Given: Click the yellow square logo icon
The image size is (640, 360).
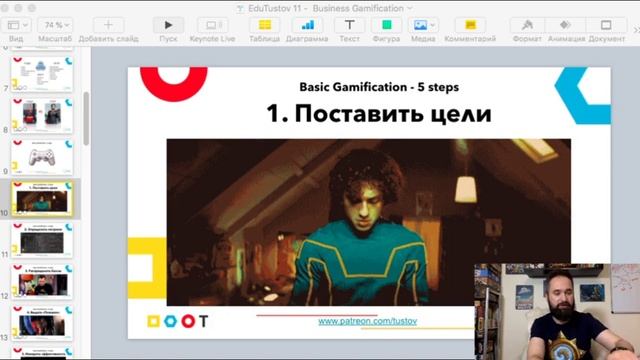Looking at the screenshot, I should click(x=153, y=321).
